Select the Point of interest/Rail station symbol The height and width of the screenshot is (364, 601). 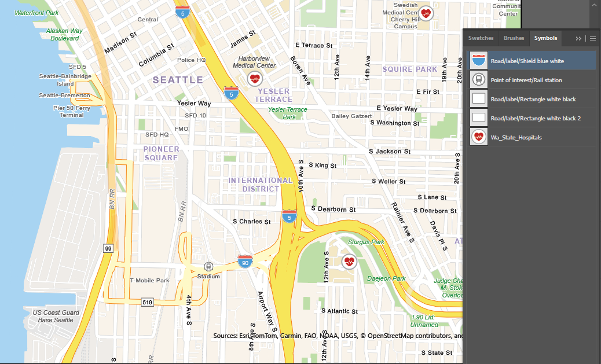click(531, 79)
